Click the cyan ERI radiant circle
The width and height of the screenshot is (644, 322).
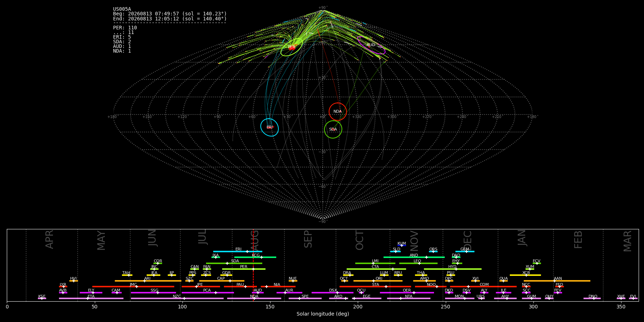269,127
